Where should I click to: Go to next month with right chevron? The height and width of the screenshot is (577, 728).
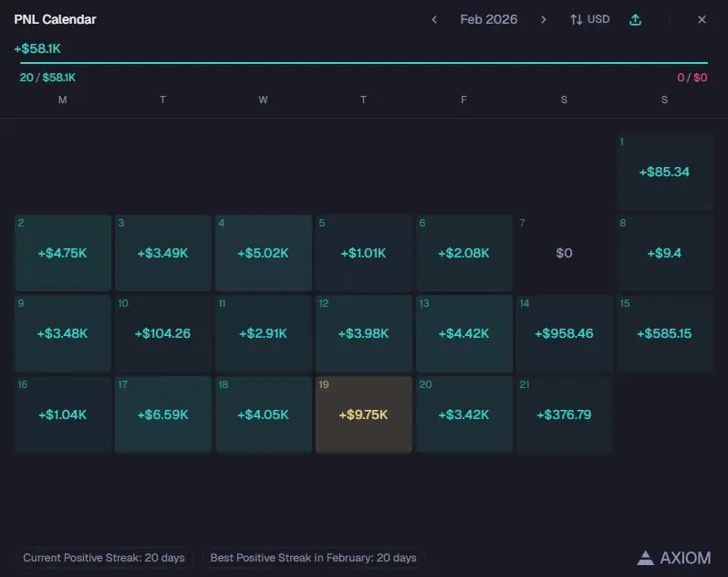point(543,19)
